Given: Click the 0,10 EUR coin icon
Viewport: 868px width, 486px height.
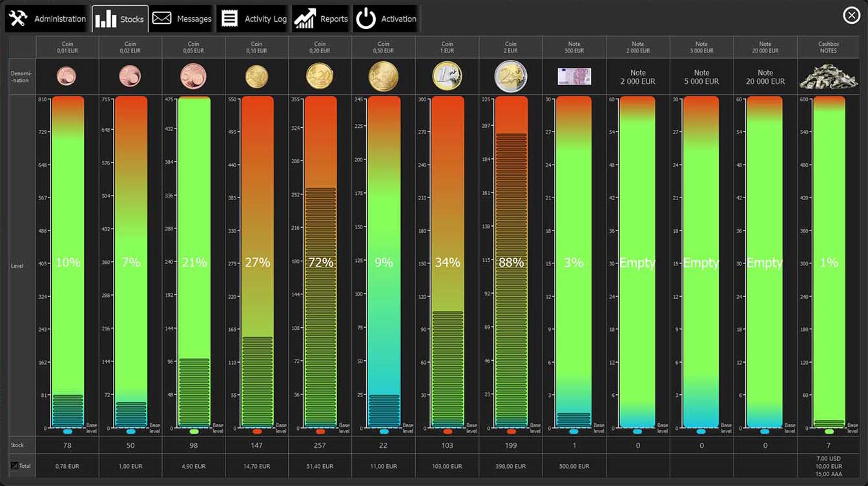Looking at the screenshot, I should pyautogui.click(x=256, y=77).
